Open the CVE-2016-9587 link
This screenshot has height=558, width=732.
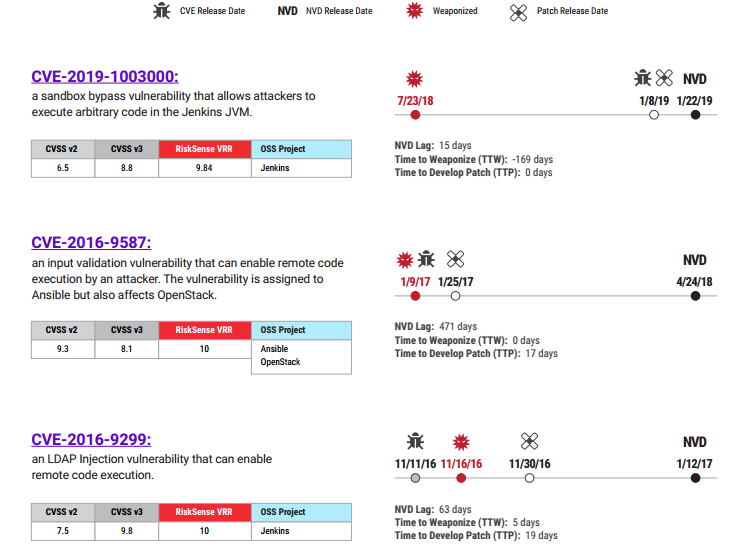point(91,242)
